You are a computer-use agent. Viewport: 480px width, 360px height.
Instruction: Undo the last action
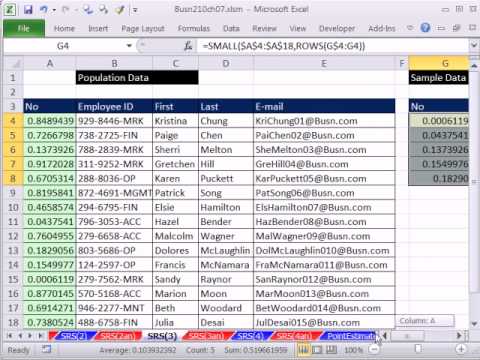point(44,10)
